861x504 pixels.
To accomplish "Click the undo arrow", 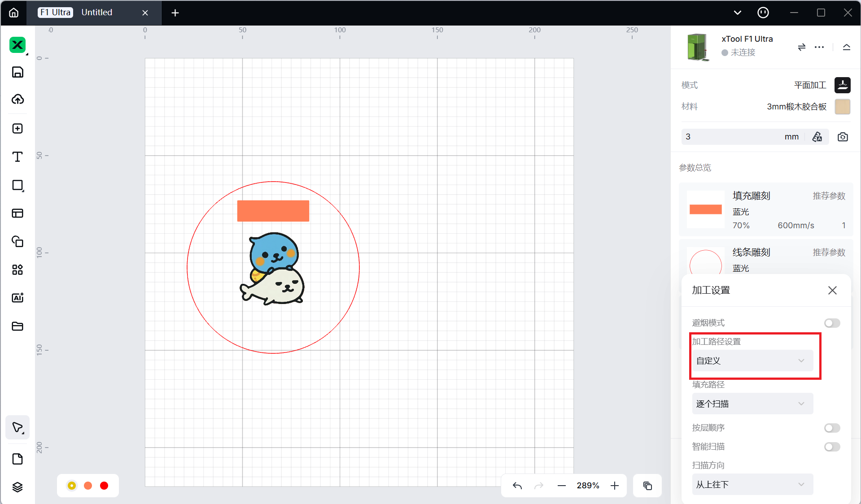I will pyautogui.click(x=517, y=486).
